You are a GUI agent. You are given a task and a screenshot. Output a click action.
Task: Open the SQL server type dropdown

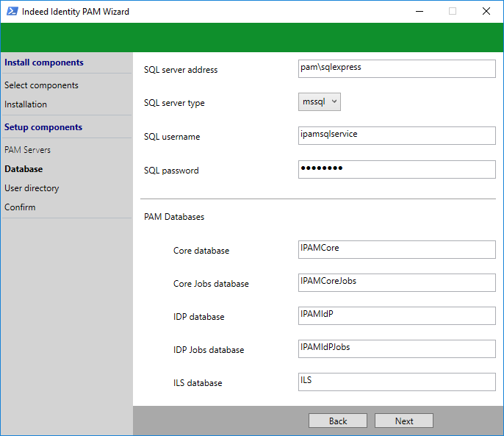pos(320,102)
